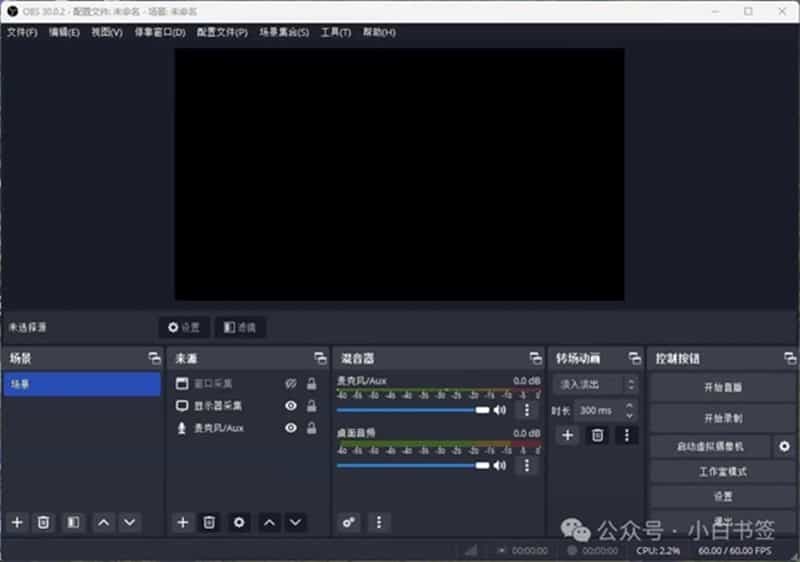800x562 pixels.
Task: Mute the 麦克风/Aux mixer channel
Action: point(500,410)
